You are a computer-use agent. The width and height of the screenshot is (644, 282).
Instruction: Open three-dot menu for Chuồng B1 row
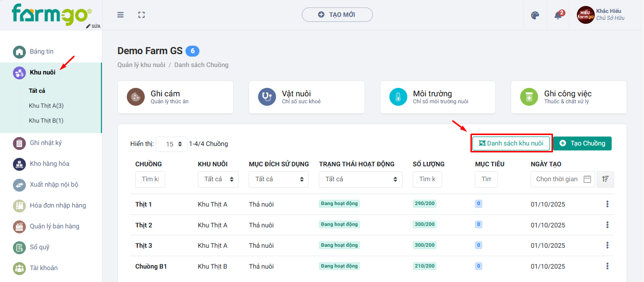[607, 266]
